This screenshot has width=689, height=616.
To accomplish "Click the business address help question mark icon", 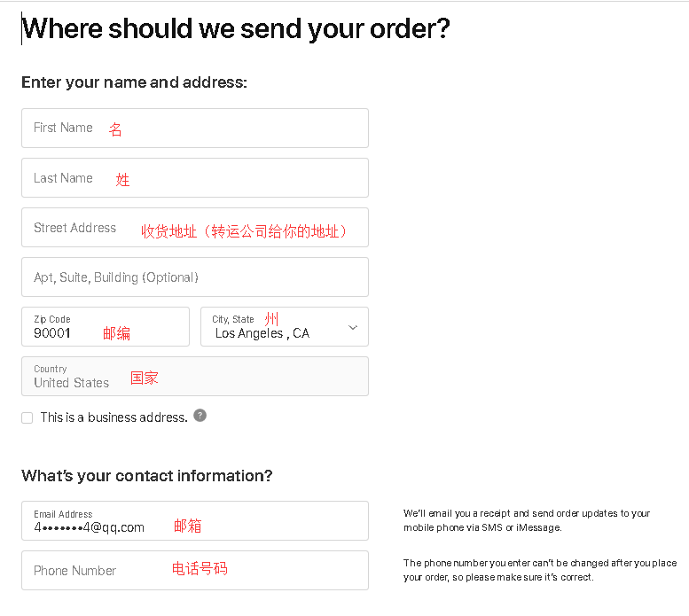I will tap(200, 415).
